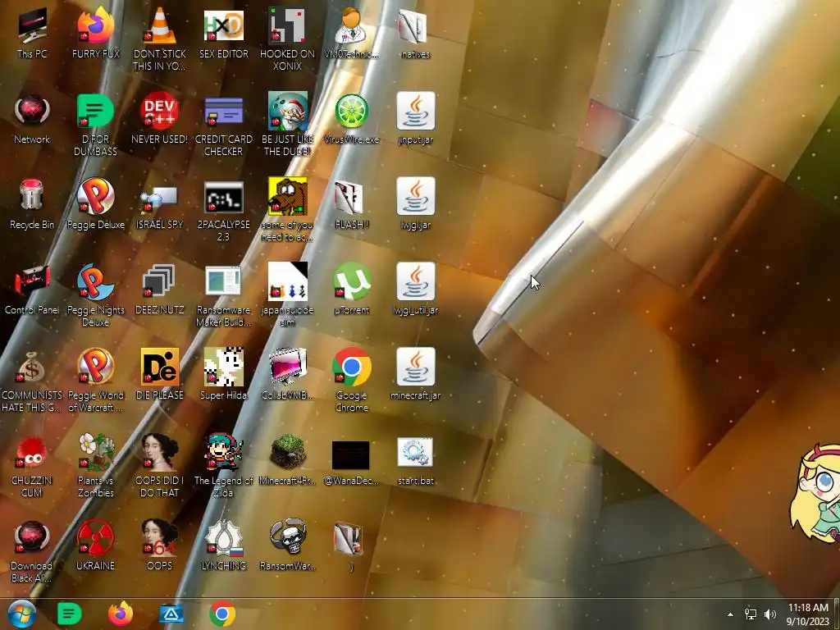Open the blue triangle app on taskbar
The width and height of the screenshot is (840, 630).
tap(171, 614)
